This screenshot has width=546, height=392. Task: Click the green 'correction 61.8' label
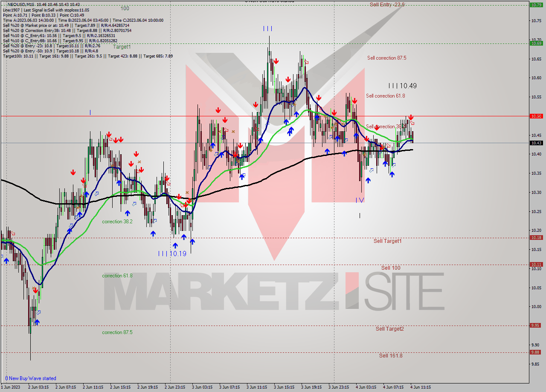pyautogui.click(x=117, y=276)
